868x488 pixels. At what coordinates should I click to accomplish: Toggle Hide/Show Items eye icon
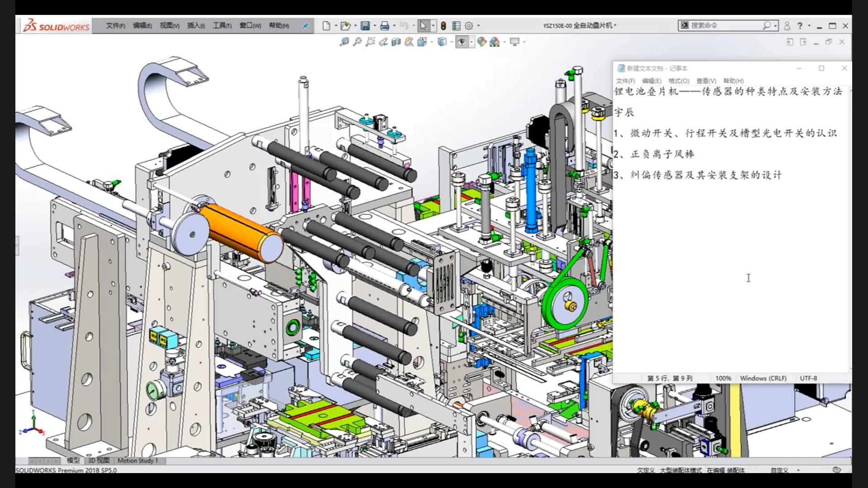462,42
